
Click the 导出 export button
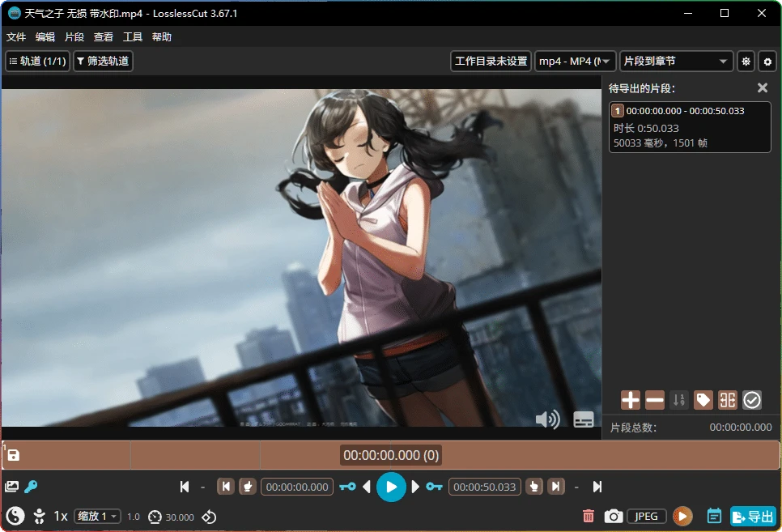tap(753, 516)
